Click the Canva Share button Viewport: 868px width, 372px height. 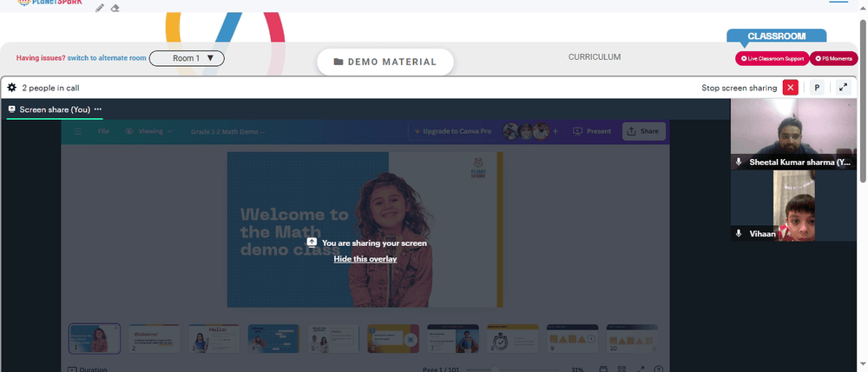click(644, 131)
